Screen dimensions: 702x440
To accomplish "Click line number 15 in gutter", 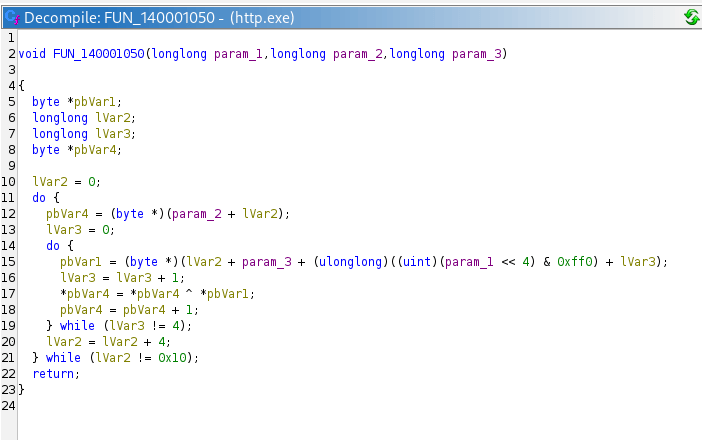I will click(x=8, y=262).
